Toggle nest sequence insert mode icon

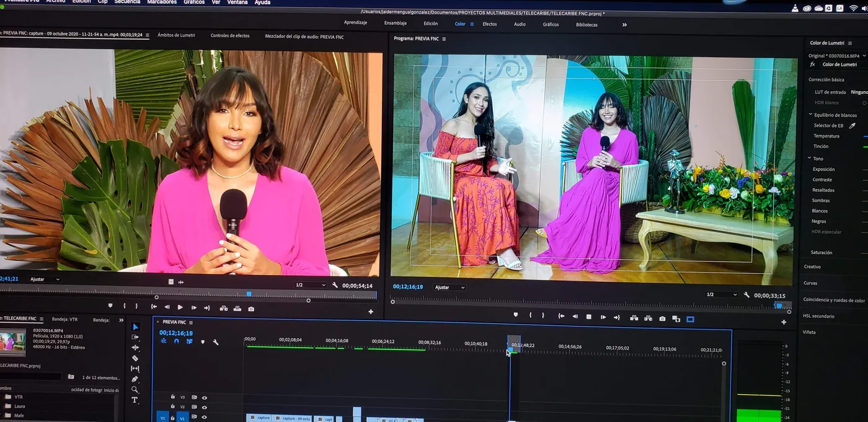point(164,341)
